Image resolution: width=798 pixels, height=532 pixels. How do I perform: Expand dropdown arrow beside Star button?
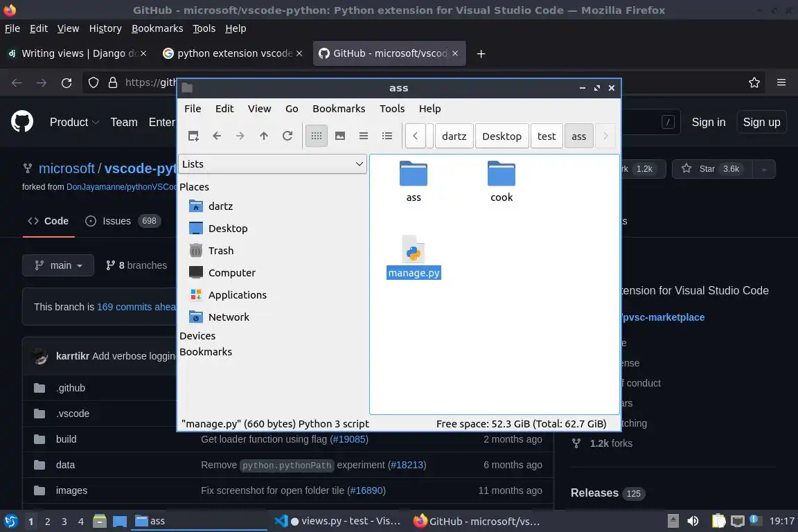coord(764,169)
